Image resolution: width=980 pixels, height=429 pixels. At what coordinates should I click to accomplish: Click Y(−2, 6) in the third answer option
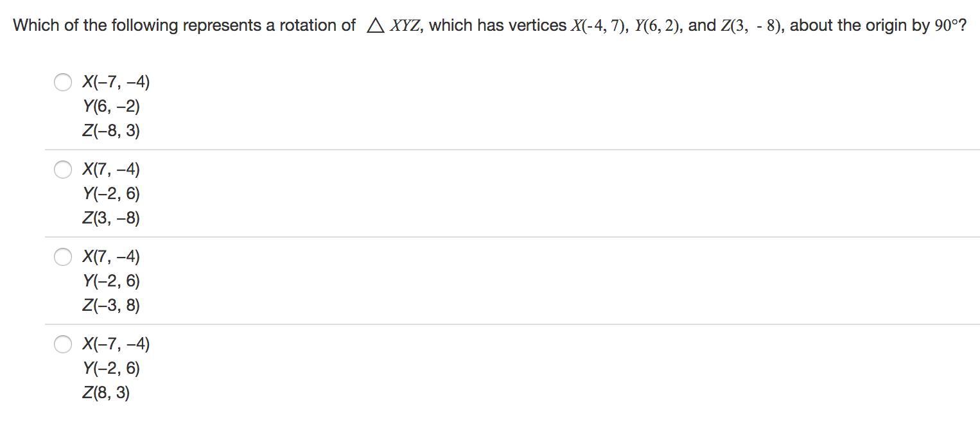(x=110, y=281)
